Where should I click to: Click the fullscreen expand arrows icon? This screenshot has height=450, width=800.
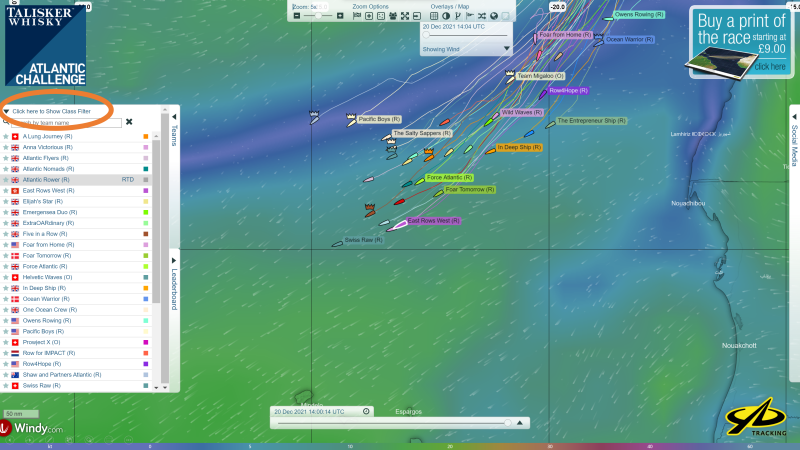point(405,16)
